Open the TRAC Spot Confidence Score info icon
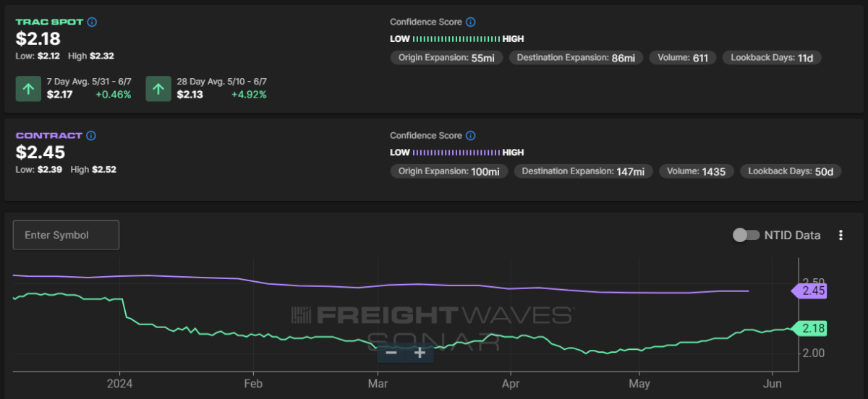The width and height of the screenshot is (868, 399). 471,22
